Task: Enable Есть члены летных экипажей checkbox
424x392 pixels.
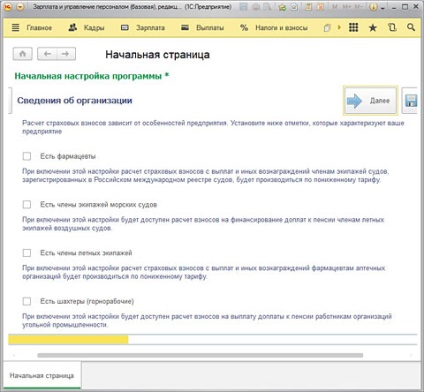Action: 27,253
